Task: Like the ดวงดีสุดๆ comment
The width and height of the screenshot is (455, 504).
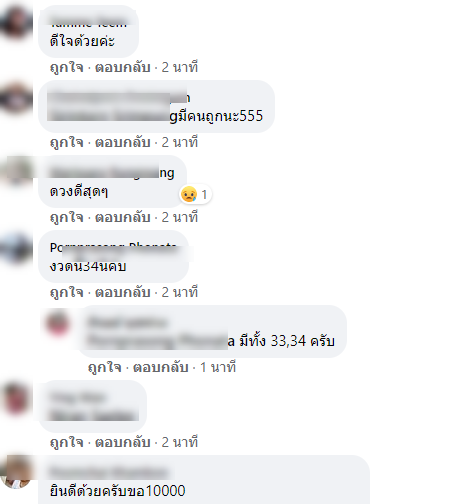Action: click(x=66, y=217)
